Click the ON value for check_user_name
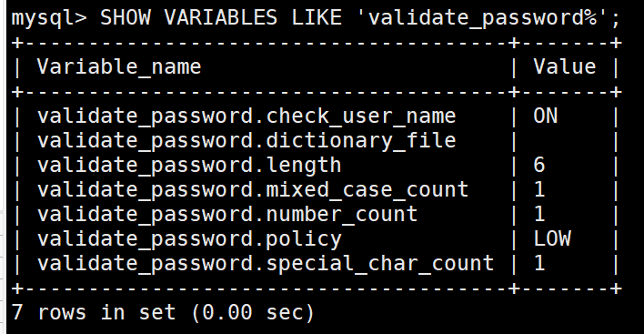The height and width of the screenshot is (334, 644). point(546,116)
